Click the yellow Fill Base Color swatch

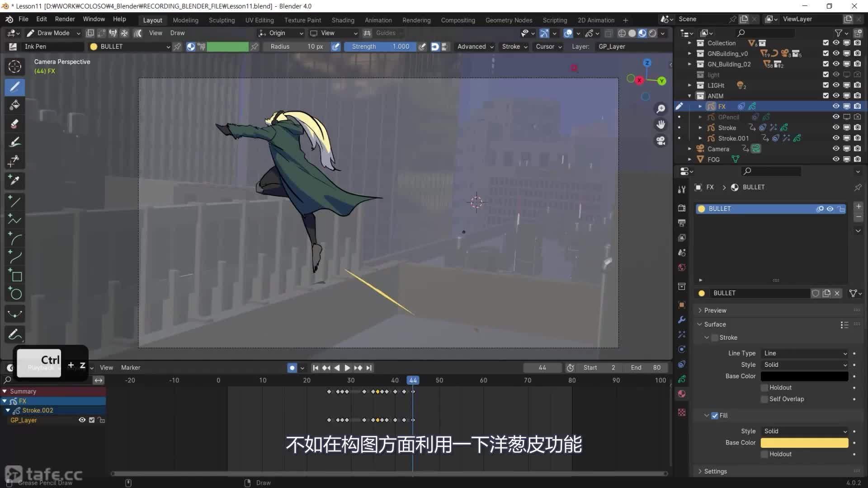(x=804, y=443)
